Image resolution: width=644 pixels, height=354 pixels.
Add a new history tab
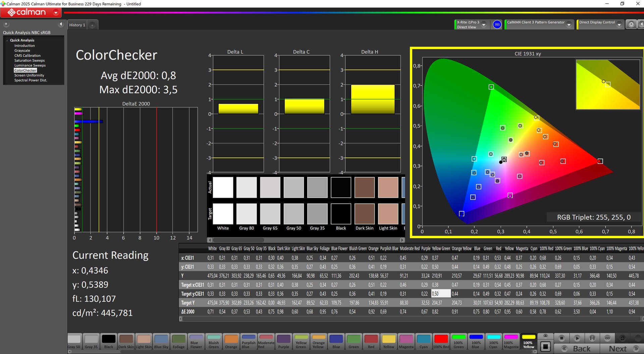click(92, 25)
